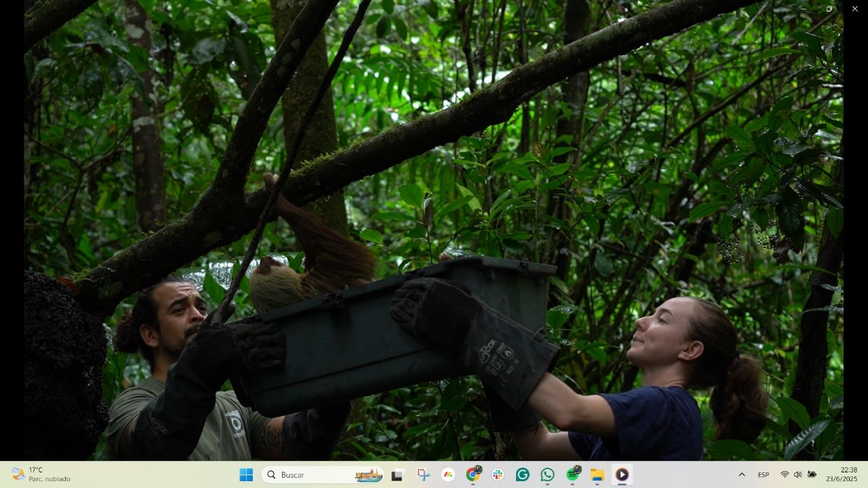Restore down the video player window
Image resolution: width=868 pixels, height=488 pixels.
[829, 9]
